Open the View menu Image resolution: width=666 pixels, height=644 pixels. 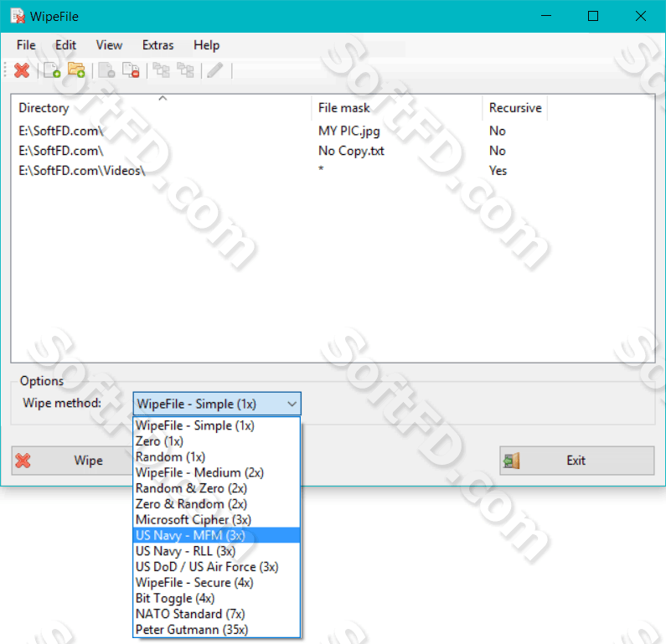pos(109,45)
